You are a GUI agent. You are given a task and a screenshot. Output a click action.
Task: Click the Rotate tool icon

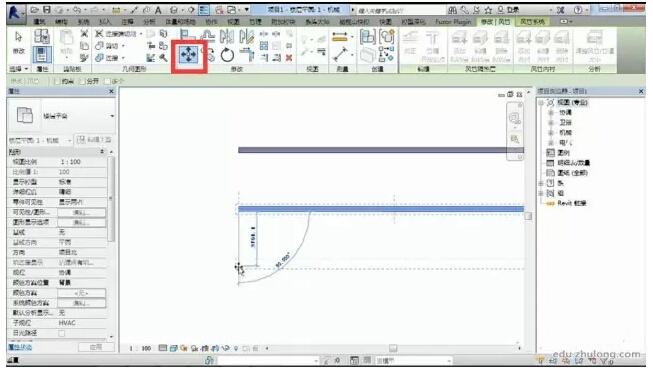(x=227, y=55)
